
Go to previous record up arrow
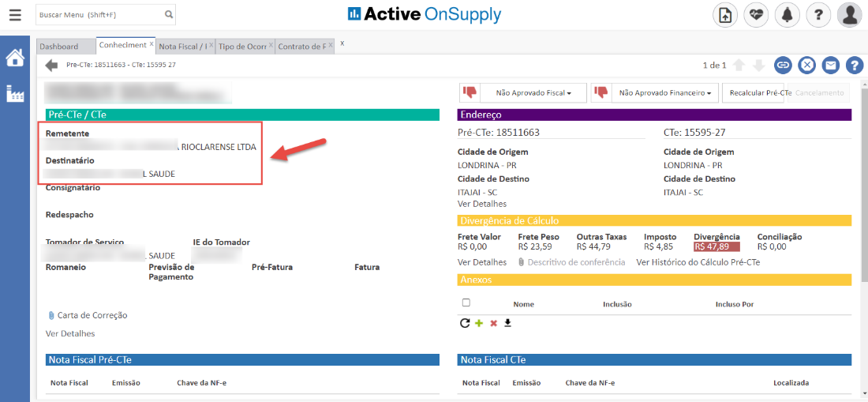[739, 66]
